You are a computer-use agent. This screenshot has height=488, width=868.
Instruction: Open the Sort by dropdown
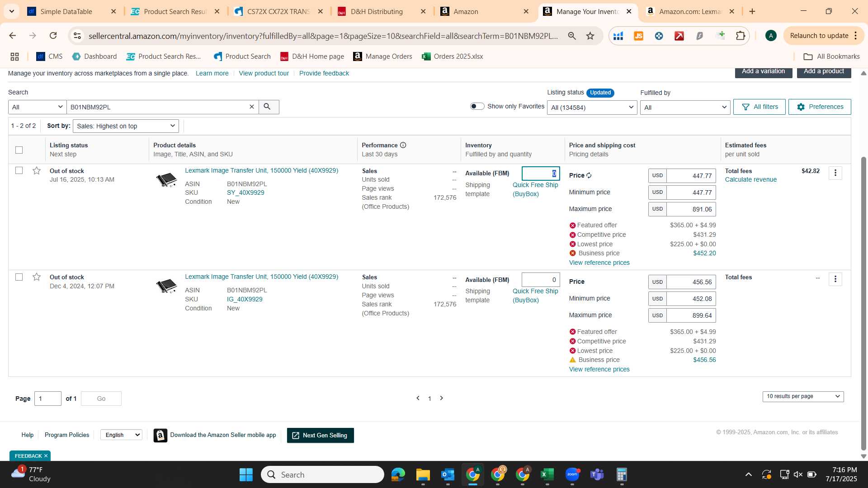(x=126, y=126)
